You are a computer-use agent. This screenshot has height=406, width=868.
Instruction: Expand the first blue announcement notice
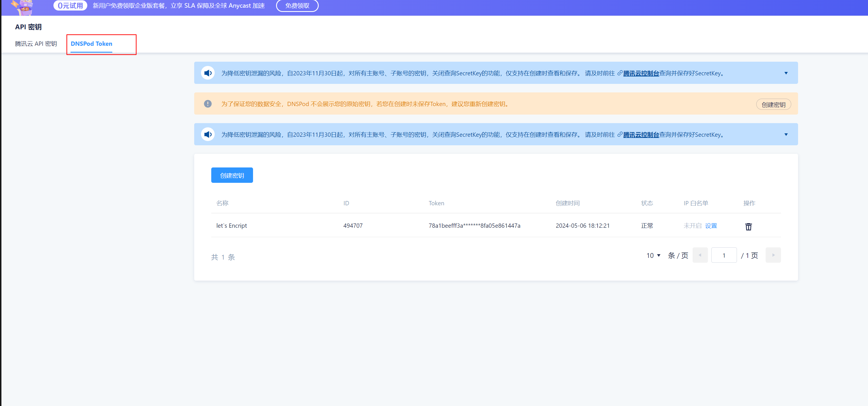click(786, 73)
